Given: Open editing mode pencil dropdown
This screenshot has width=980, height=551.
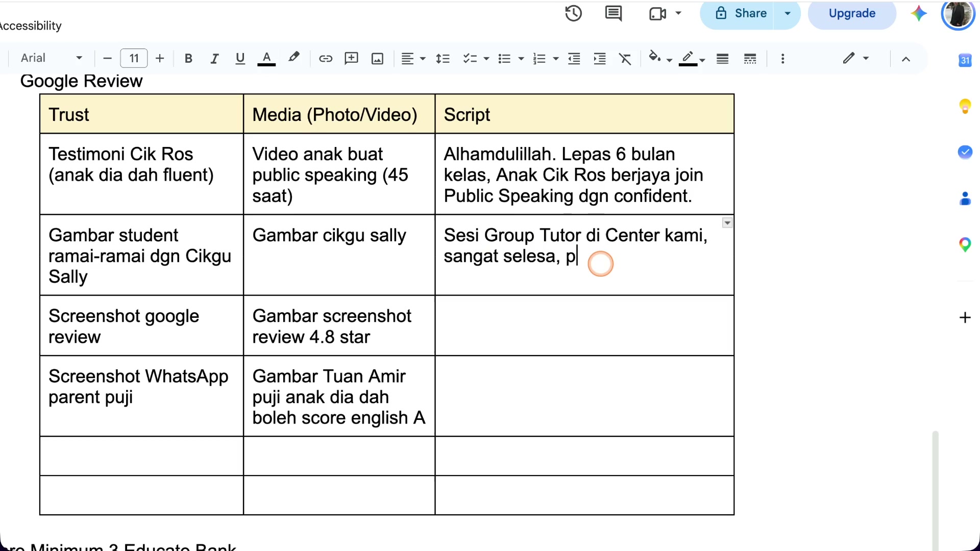Looking at the screenshot, I should pos(856,58).
